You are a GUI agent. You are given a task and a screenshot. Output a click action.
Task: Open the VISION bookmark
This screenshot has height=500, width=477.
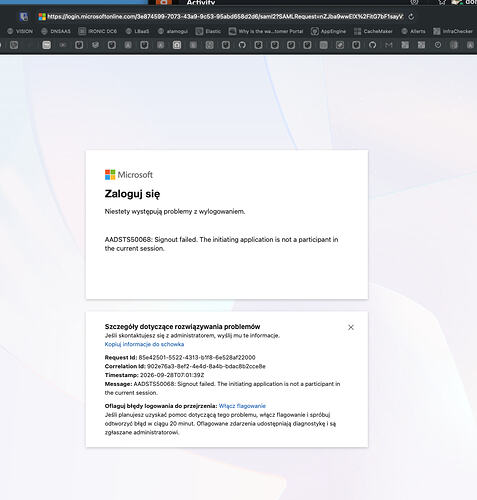[x=20, y=31]
